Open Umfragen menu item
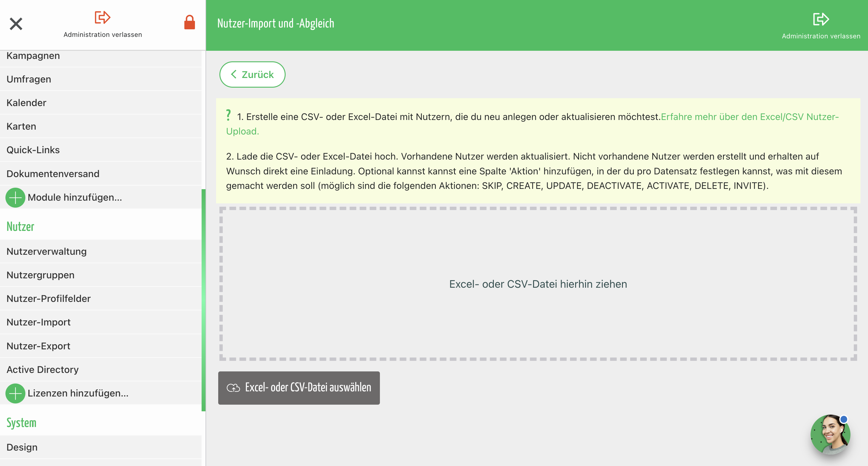This screenshot has height=466, width=868. (101, 79)
